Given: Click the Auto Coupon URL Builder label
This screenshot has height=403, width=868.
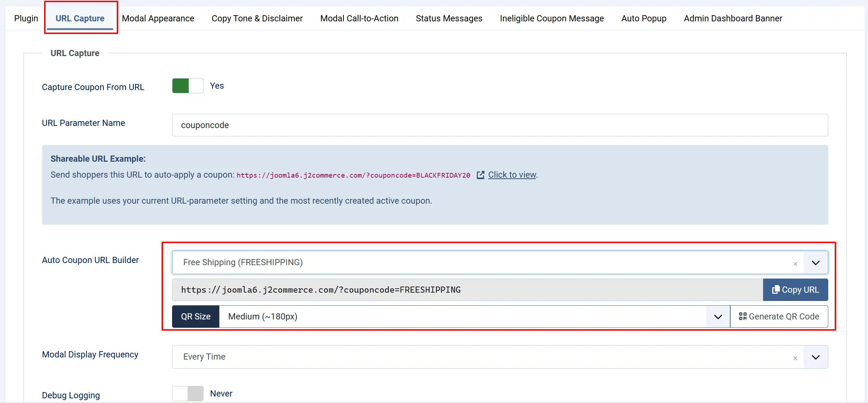Looking at the screenshot, I should coord(90,260).
